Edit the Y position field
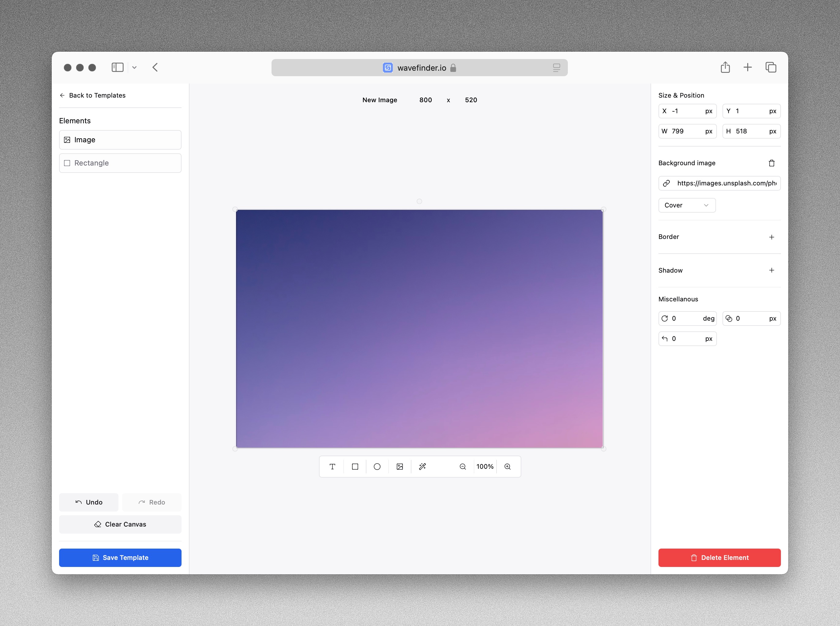This screenshot has height=626, width=840. click(751, 111)
